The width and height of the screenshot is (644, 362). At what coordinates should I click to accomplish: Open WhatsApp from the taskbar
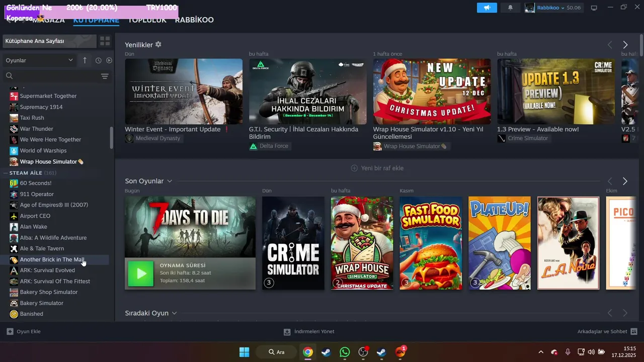[345, 352]
